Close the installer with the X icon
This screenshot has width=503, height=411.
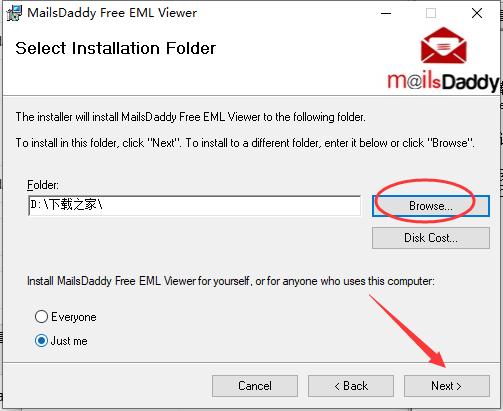tap(477, 13)
